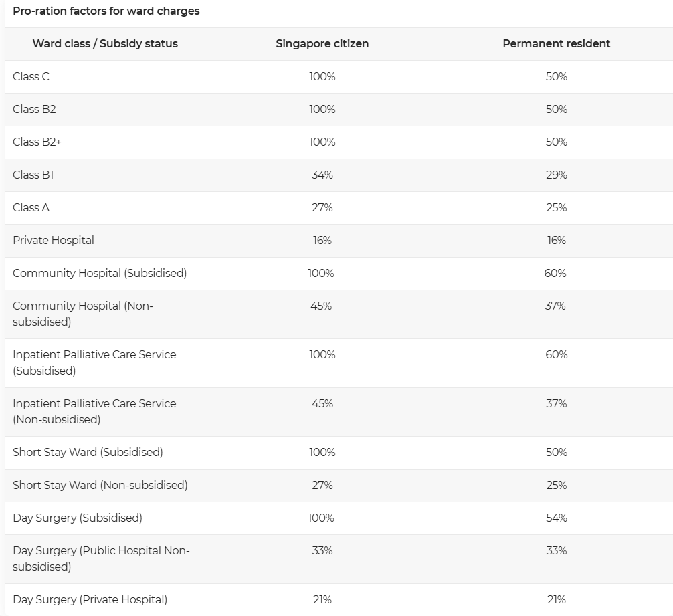The width and height of the screenshot is (673, 616).
Task: Select Inpatient Palliative Care (Non-subsidised) citizen 45% cell
Action: point(322,403)
